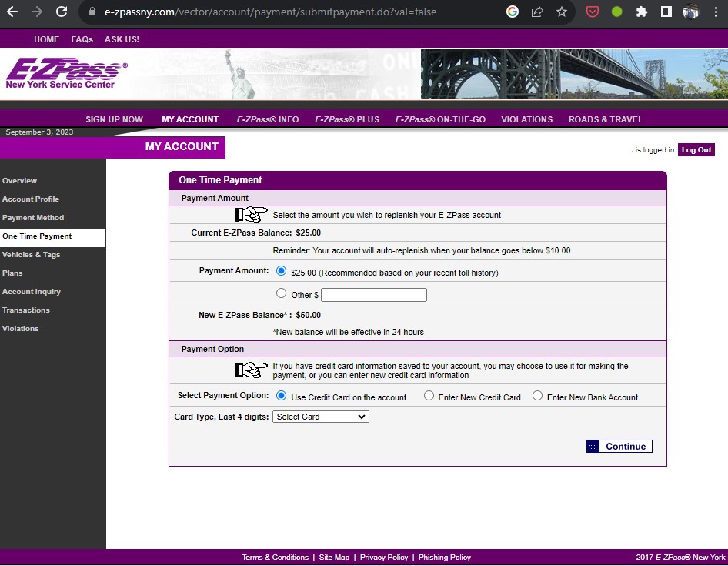Go to Transactions in sidebar

[26, 310]
